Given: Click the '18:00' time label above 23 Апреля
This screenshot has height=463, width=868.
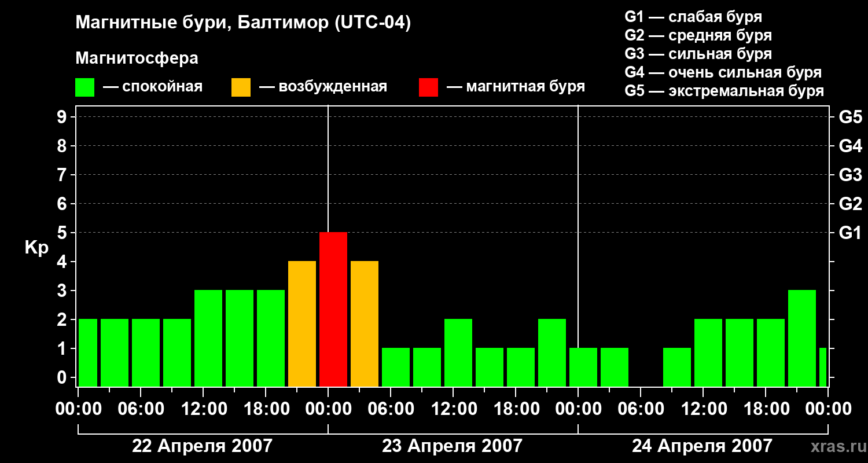Looking at the screenshot, I should (x=516, y=409).
